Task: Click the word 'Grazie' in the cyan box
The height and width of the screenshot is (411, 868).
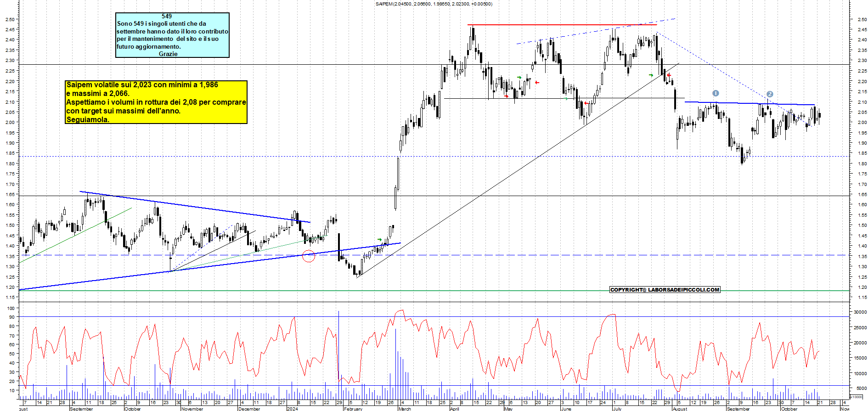Action: (x=168, y=54)
